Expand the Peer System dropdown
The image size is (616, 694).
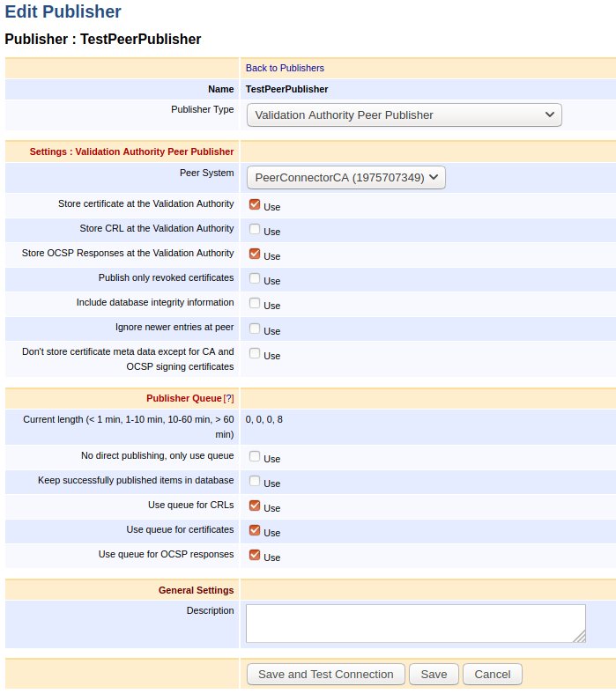point(346,178)
